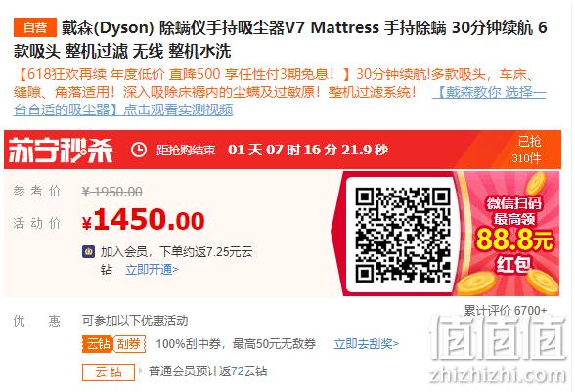This screenshot has width=575, height=392.
Task: Click the countdown timer 01天07时16分
Action: (308, 150)
